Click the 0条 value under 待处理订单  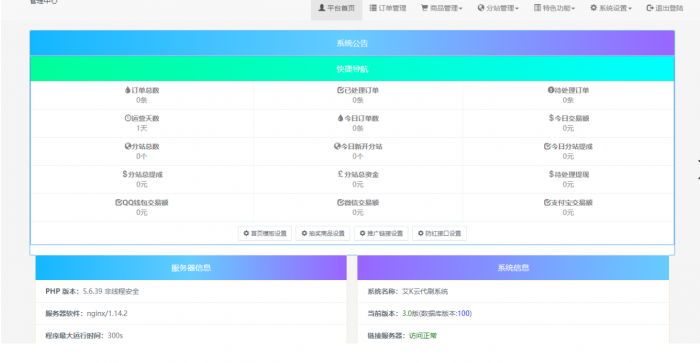(x=568, y=100)
